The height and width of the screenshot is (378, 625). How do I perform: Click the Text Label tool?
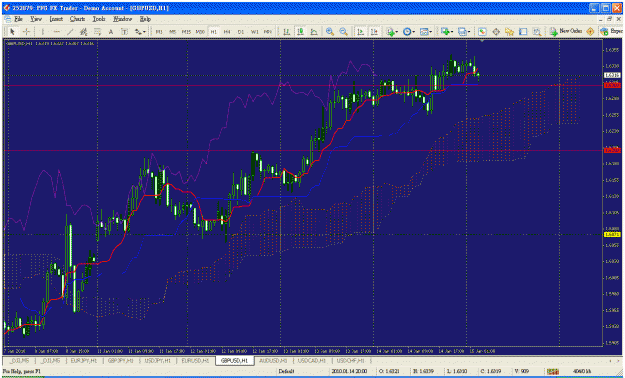124,32
